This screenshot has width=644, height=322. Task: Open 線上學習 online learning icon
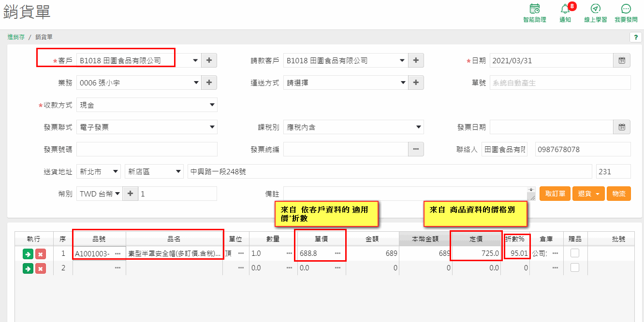click(596, 13)
